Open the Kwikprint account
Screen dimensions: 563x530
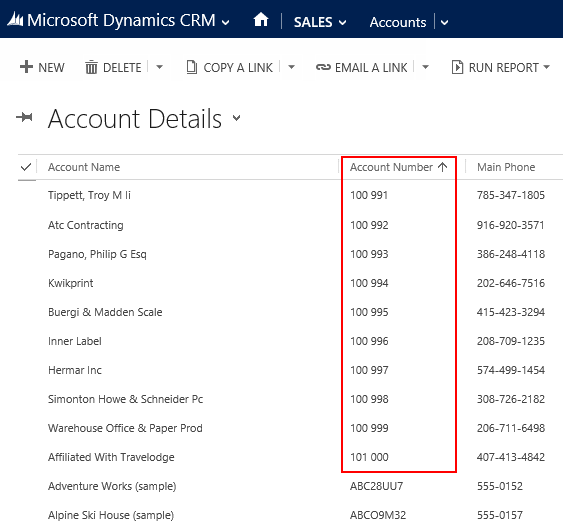click(71, 283)
